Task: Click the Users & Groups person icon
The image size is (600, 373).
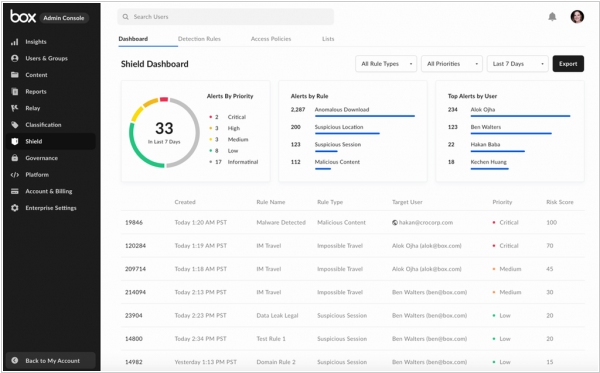Action: (15, 58)
